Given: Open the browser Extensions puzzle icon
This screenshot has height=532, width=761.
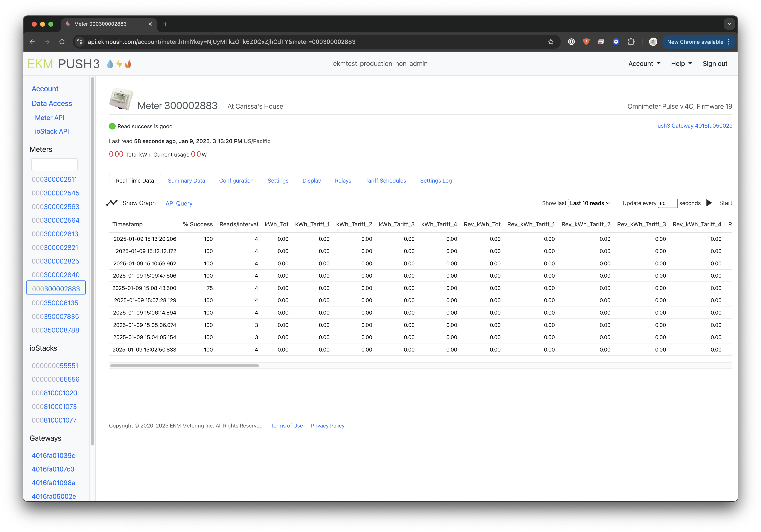Looking at the screenshot, I should point(631,42).
